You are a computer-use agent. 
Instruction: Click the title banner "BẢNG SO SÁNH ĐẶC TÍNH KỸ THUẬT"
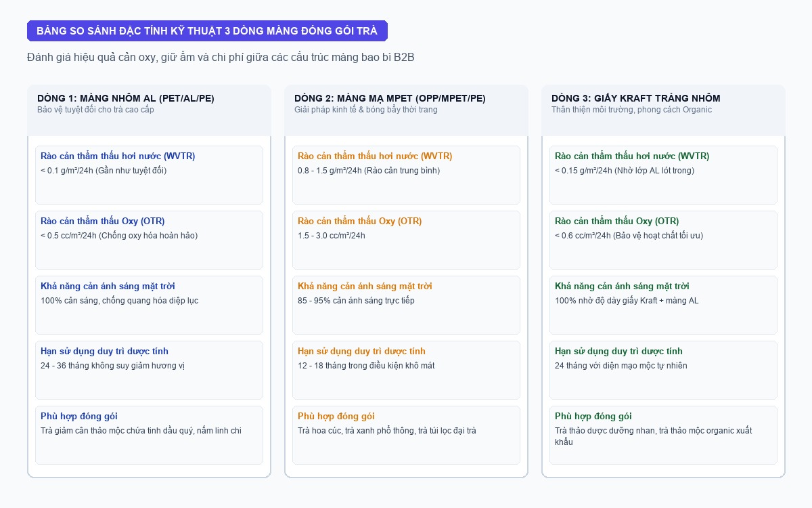click(207, 31)
